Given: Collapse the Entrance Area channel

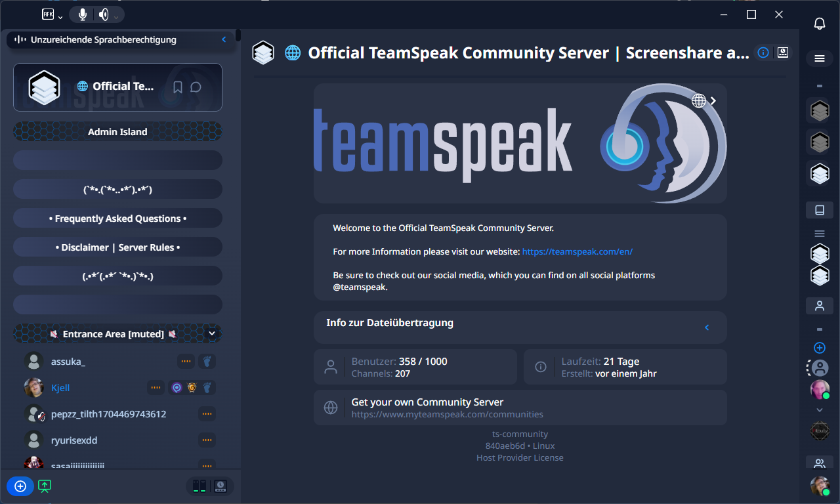Looking at the screenshot, I should [212, 333].
